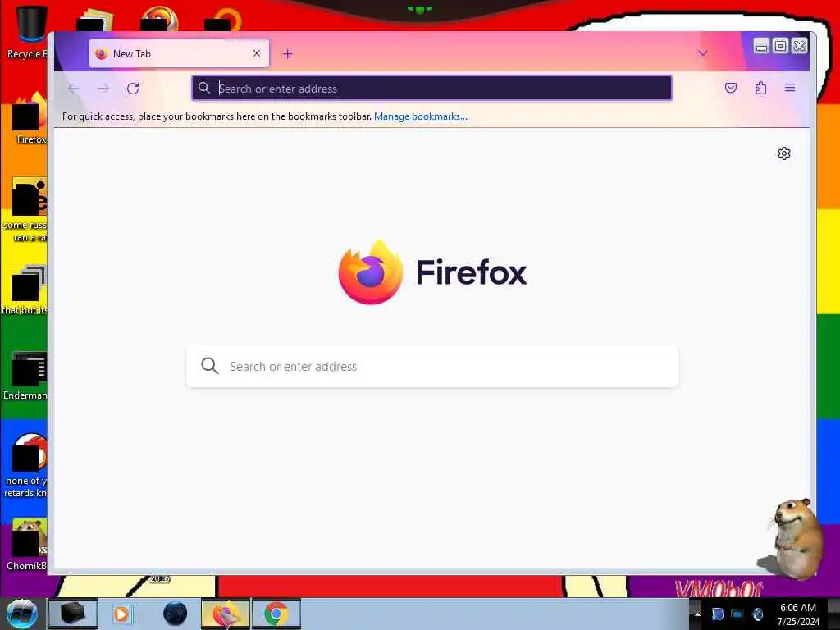Open the Extensions puzzle icon
The height and width of the screenshot is (630, 840).
point(760,88)
